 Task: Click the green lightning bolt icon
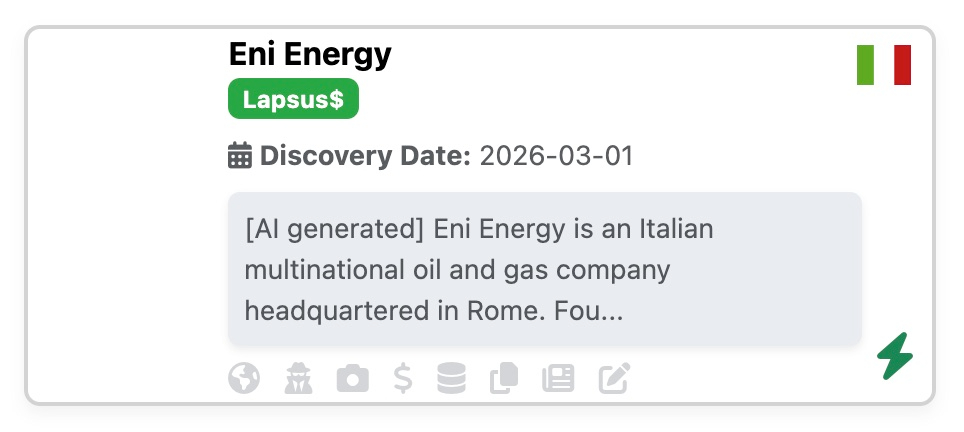[x=895, y=356]
